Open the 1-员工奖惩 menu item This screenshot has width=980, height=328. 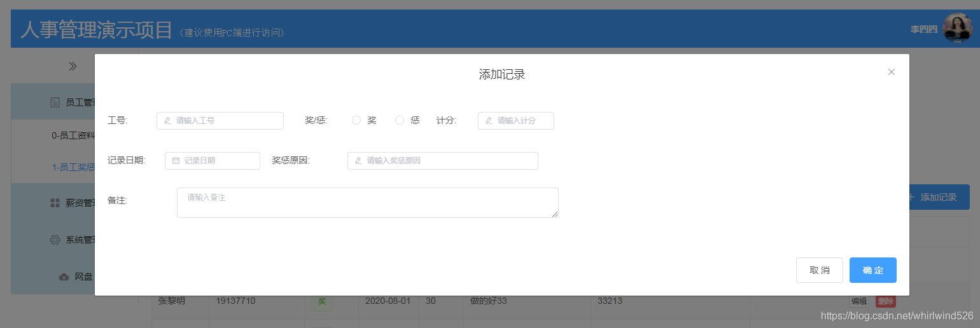coord(73,167)
